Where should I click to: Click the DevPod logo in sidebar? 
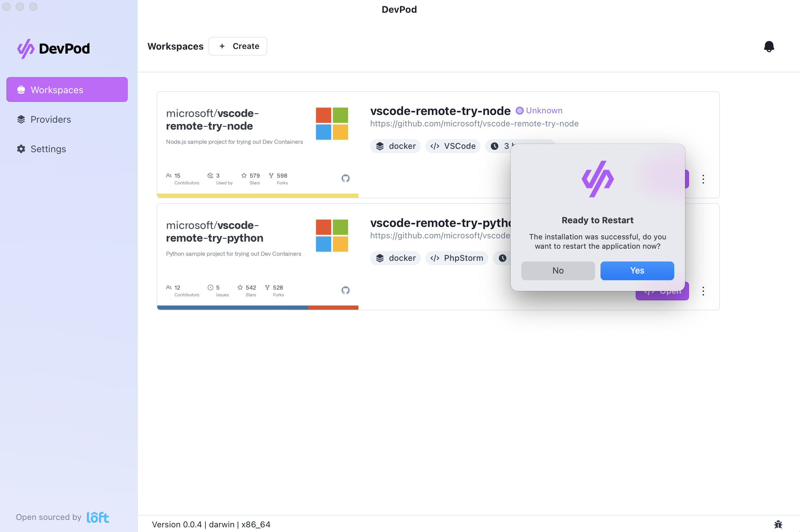tap(54, 49)
